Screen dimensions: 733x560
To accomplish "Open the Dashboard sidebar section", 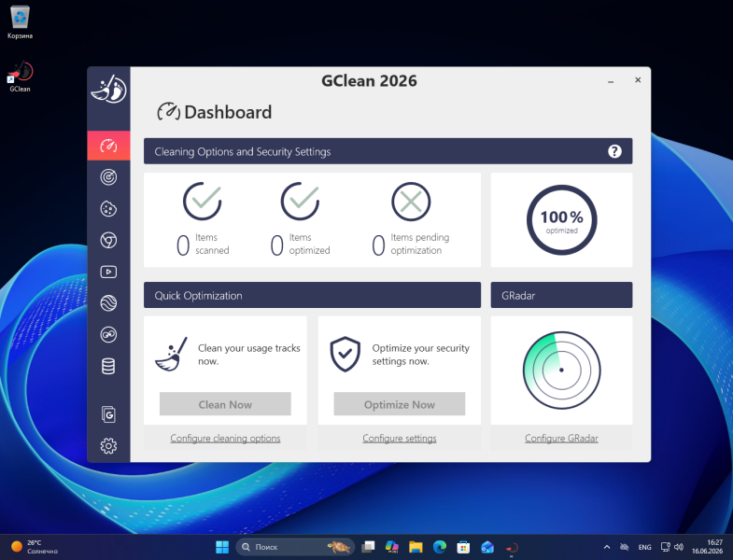I will [108, 146].
